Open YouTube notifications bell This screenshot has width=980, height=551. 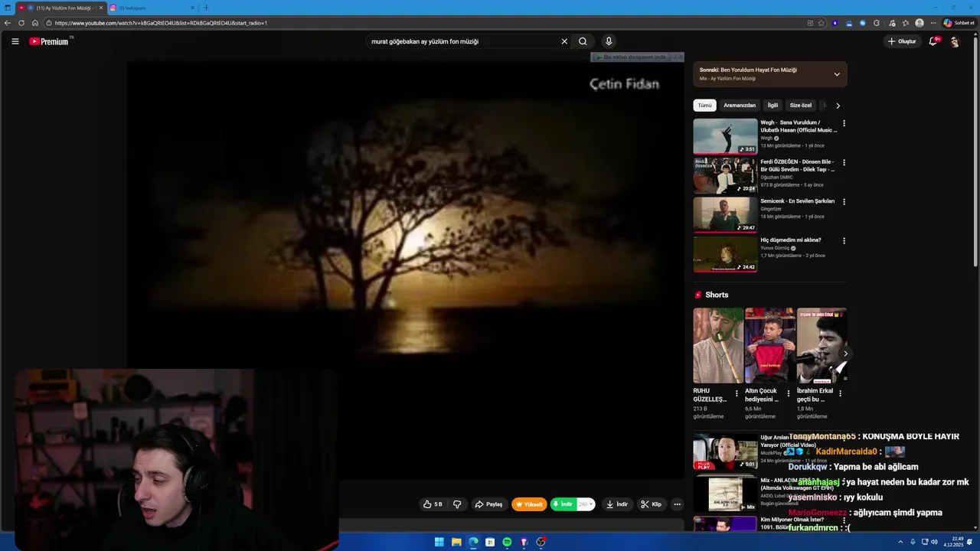coord(933,41)
